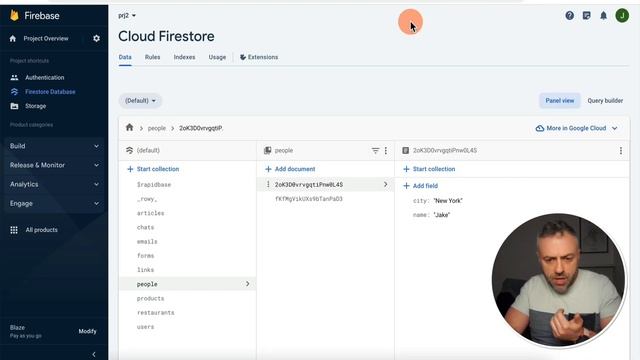This screenshot has width=640, height=360.
Task: Expand the Build section
Action: (54, 146)
